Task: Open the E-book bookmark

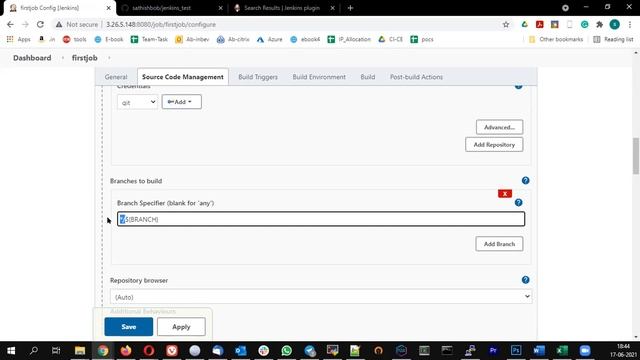Action: click(x=109, y=39)
